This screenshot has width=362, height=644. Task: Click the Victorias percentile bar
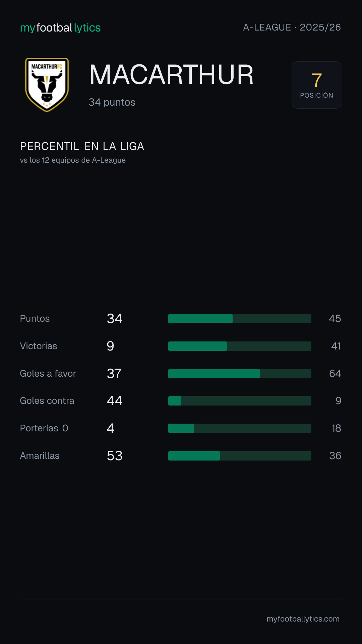[240, 346]
